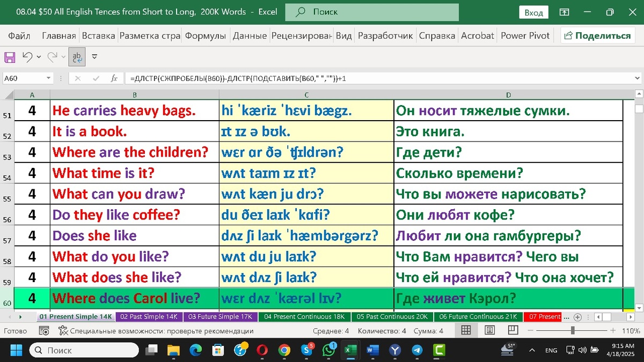Switch to sheet 03 Future Simple 17K
Image resolution: width=644 pixels, height=362 pixels.
(220, 317)
